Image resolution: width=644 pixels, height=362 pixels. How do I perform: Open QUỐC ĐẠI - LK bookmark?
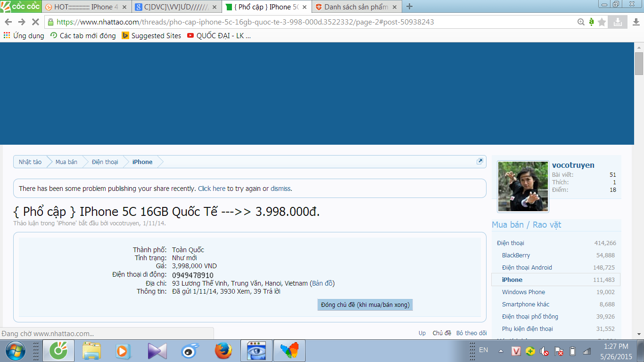[x=219, y=35]
